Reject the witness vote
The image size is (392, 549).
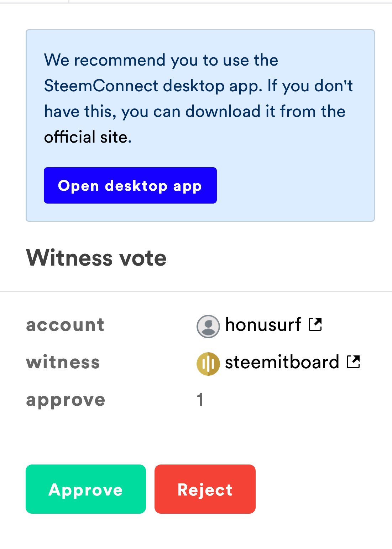coord(205,489)
